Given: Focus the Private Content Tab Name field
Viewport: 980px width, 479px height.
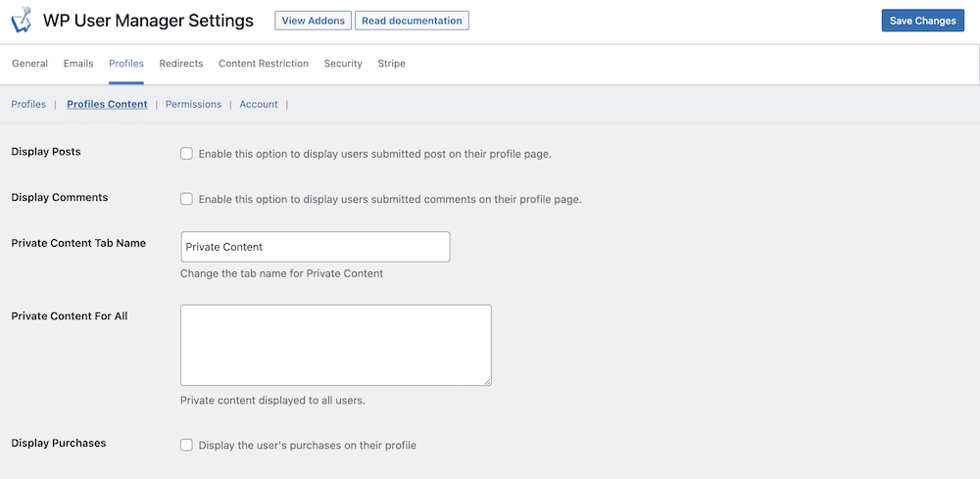Looking at the screenshot, I should (x=315, y=247).
